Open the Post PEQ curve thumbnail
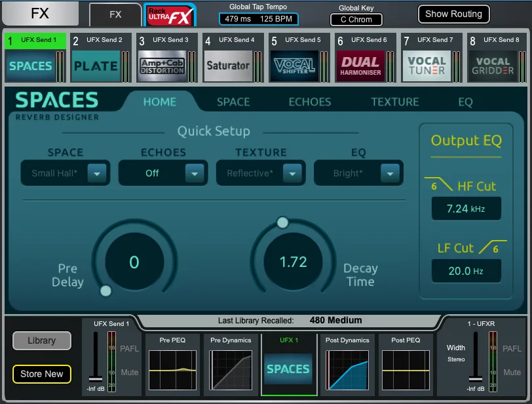 pos(406,370)
